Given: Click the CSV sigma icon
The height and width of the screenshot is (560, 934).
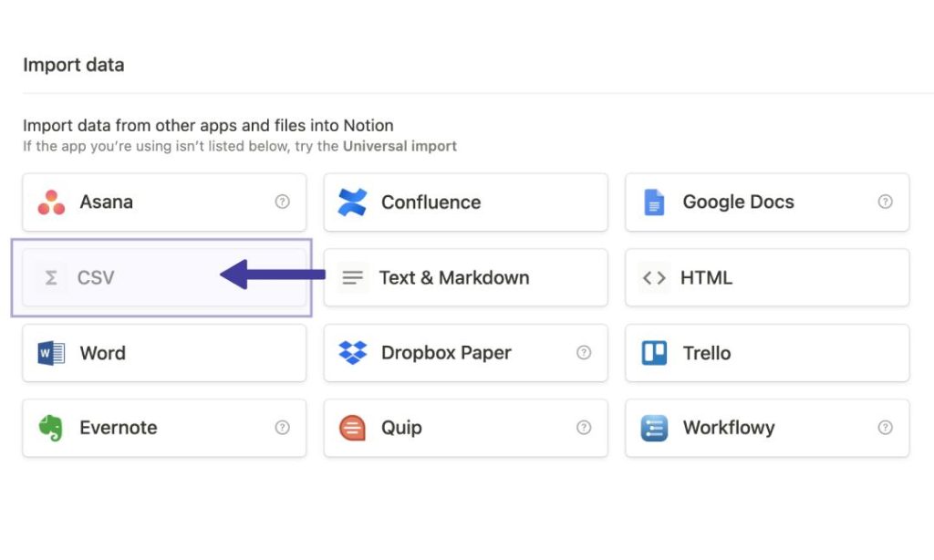Looking at the screenshot, I should point(51,277).
